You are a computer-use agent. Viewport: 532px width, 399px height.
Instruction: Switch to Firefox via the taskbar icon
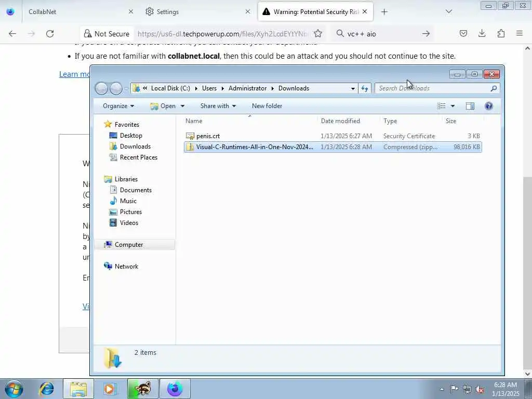[x=175, y=389]
